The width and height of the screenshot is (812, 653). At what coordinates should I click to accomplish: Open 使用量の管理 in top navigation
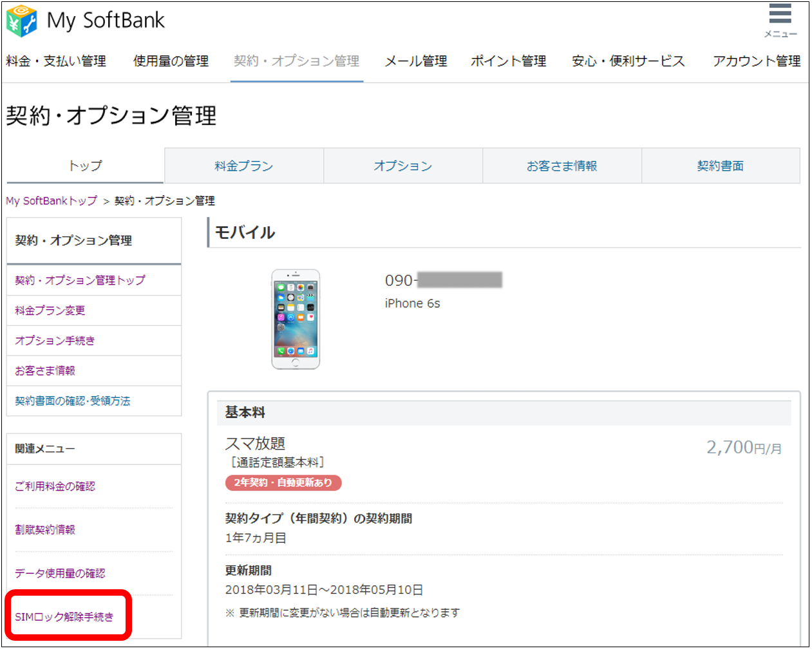[171, 61]
